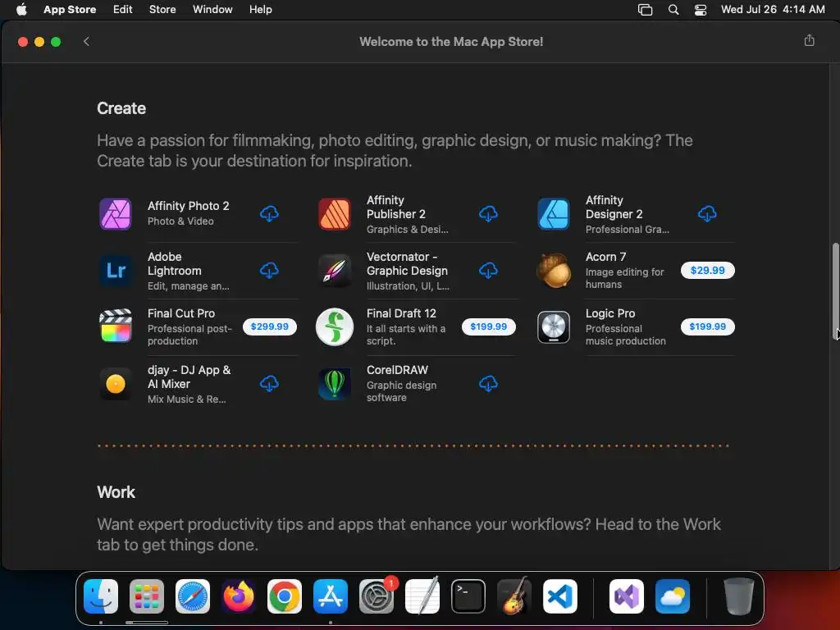Viewport: 840px width, 630px height.
Task: Buy Final Cut Pro for $299.99
Action: (x=269, y=326)
